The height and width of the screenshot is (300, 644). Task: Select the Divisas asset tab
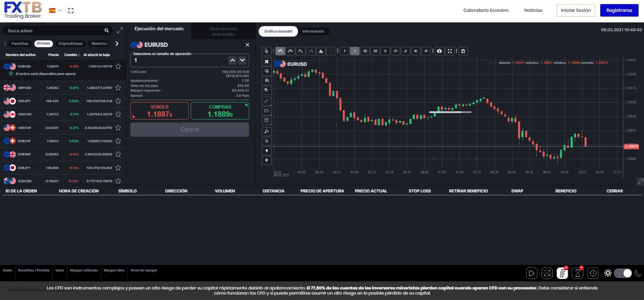[43, 44]
